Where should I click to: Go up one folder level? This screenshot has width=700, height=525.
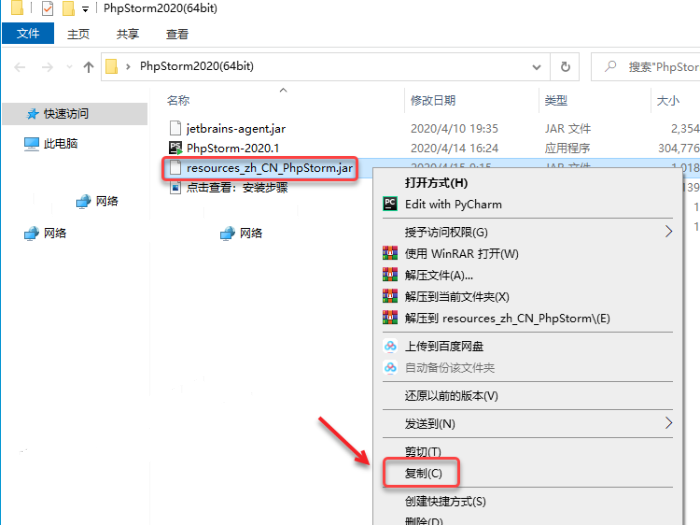click(x=88, y=67)
